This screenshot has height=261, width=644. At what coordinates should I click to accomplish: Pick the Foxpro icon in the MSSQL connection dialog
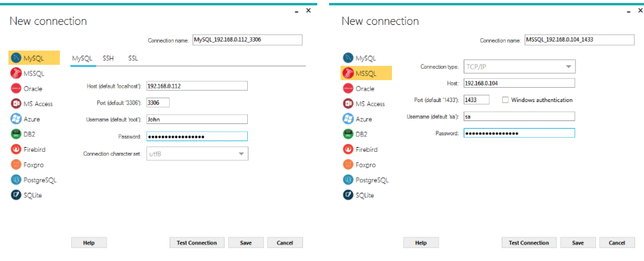(348, 165)
